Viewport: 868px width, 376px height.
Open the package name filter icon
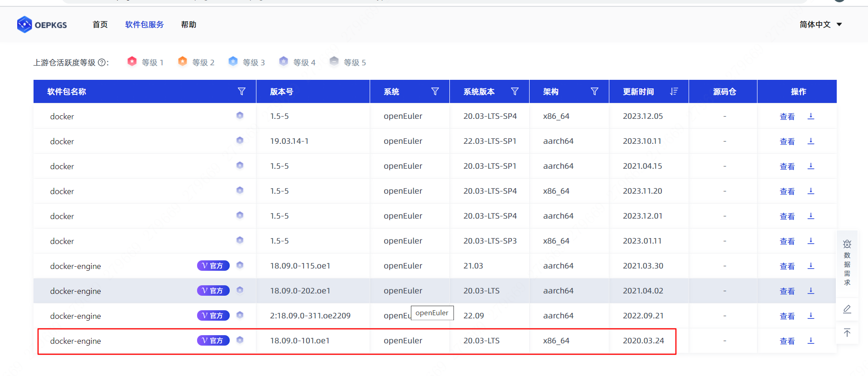coord(241,92)
